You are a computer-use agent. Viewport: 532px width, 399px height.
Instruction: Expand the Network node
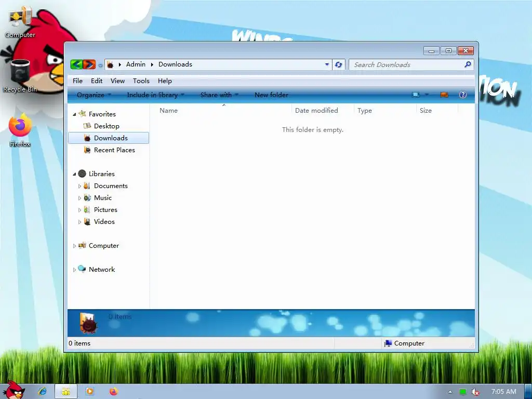(74, 270)
